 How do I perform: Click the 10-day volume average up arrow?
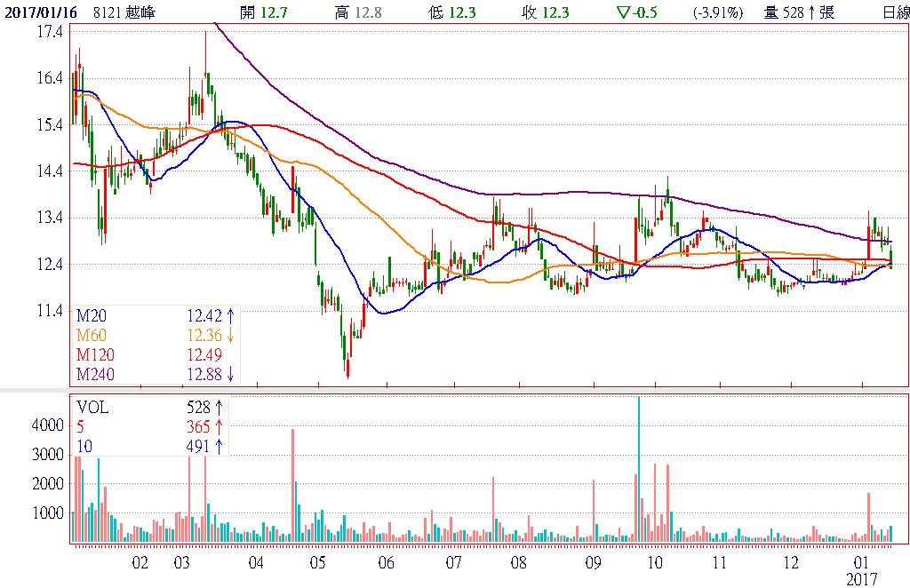click(219, 447)
